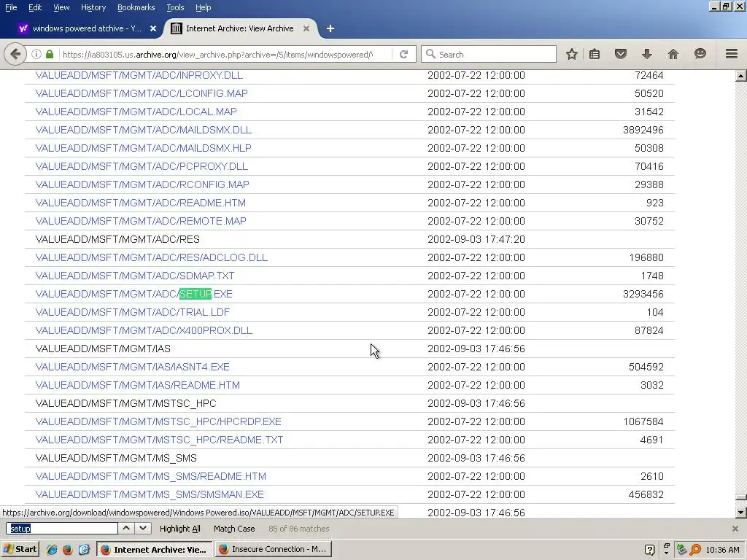Open the File menu
Image resolution: width=747 pixels, height=560 pixels.
tap(11, 7)
